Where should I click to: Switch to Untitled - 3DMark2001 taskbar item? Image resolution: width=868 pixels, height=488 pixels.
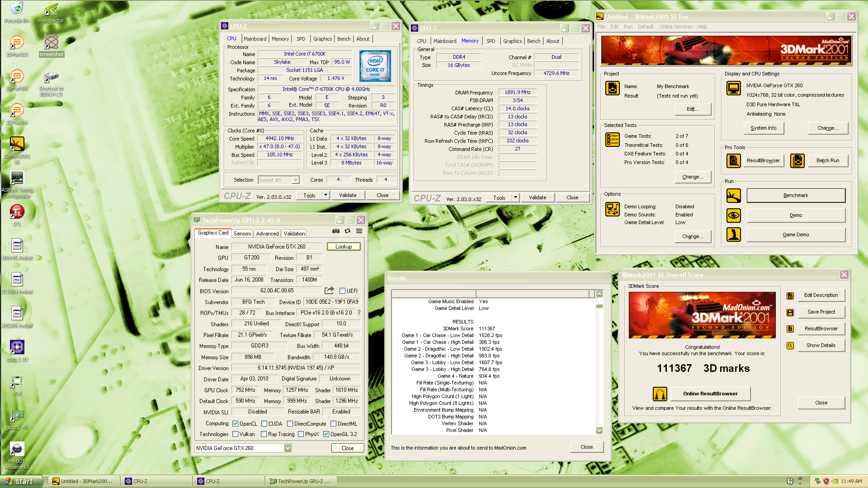[83, 481]
